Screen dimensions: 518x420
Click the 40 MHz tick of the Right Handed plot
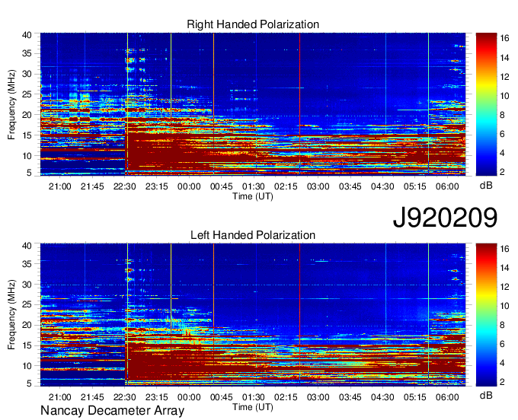[x=27, y=35]
